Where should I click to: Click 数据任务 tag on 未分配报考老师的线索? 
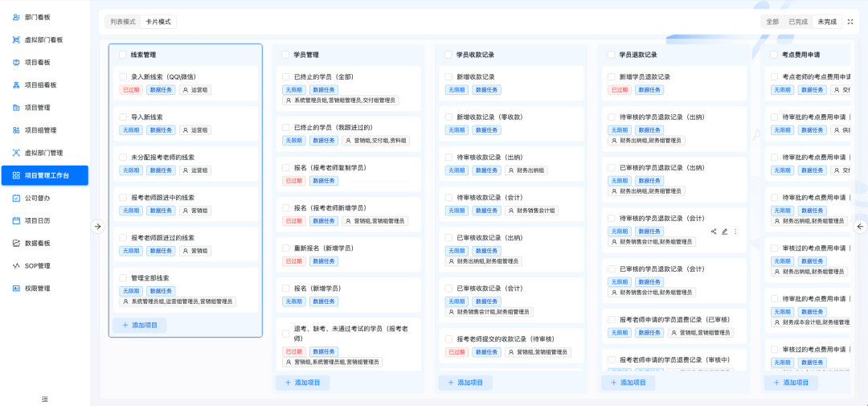point(161,170)
